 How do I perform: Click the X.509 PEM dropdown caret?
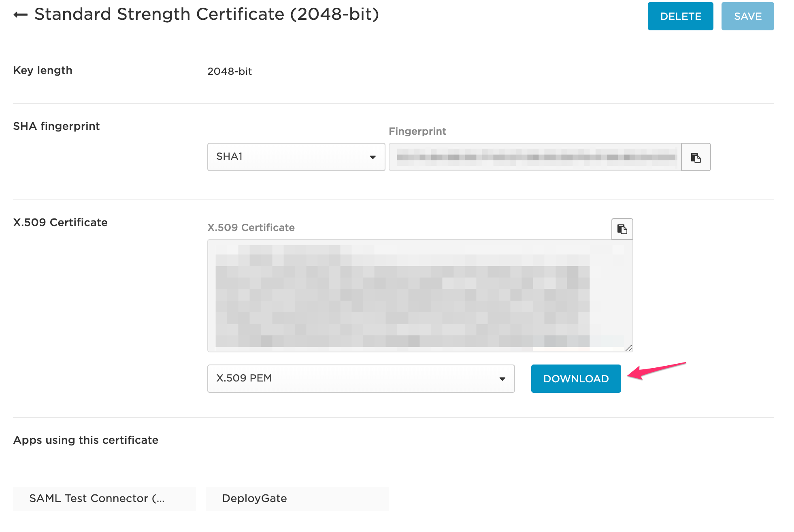[502, 379]
